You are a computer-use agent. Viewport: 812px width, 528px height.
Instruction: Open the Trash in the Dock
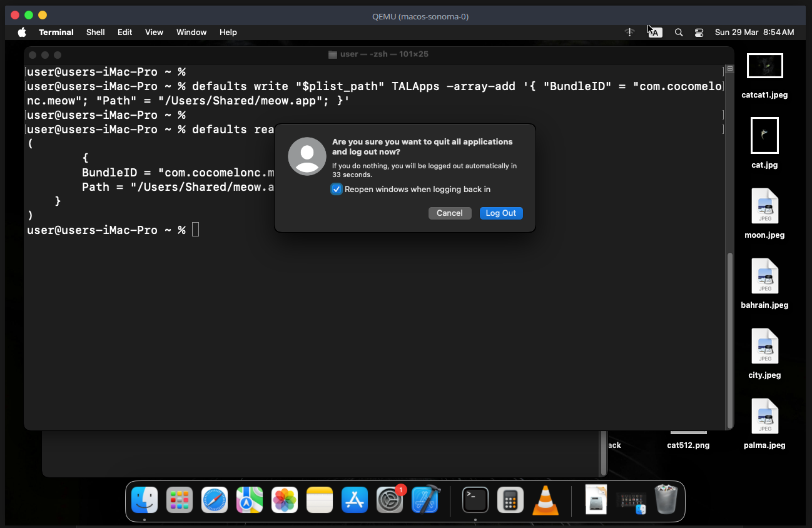coord(666,500)
